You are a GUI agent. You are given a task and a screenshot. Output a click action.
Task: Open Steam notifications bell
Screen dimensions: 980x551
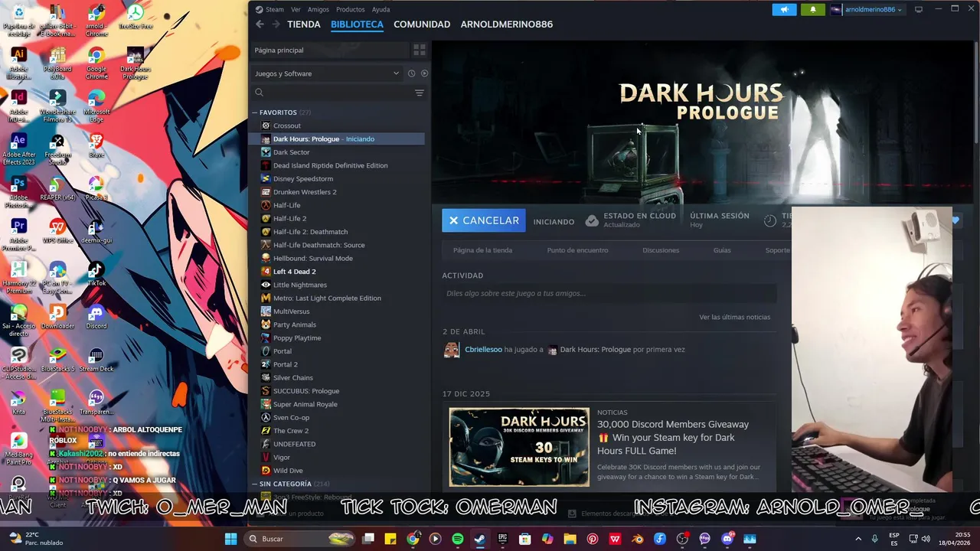point(813,9)
